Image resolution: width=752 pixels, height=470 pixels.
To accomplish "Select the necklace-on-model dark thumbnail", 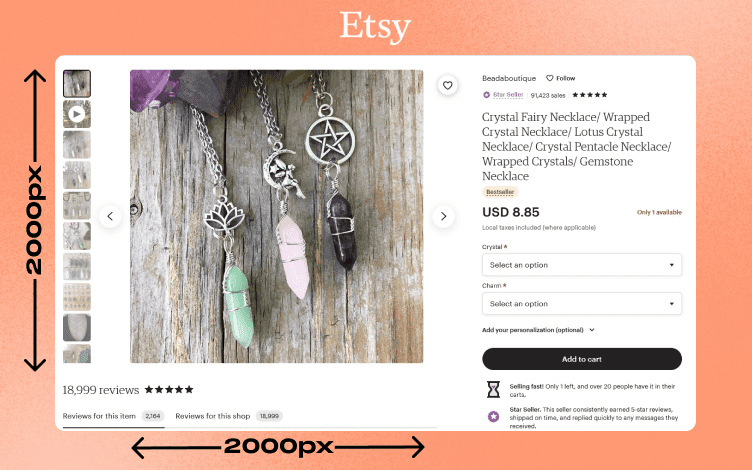I will (77, 328).
